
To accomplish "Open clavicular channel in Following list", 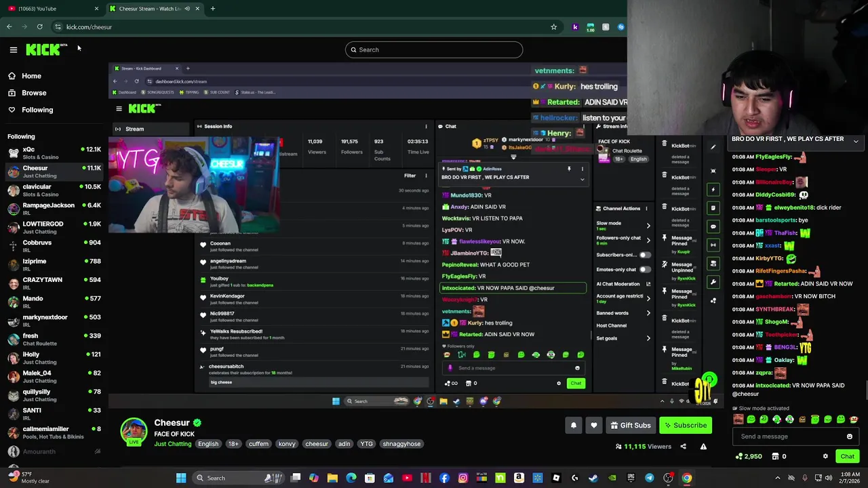I will pyautogui.click(x=53, y=190).
